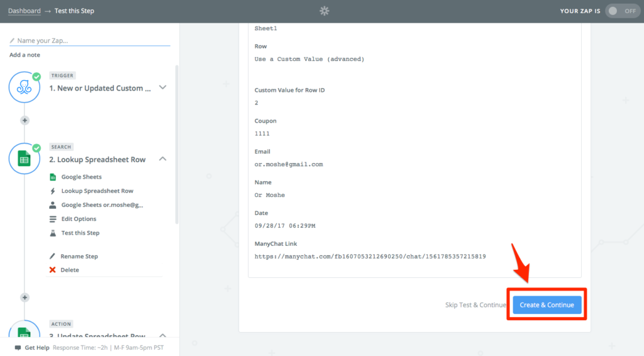The width and height of the screenshot is (644, 356).
Task: Click the Create & Continue button
Action: click(547, 304)
